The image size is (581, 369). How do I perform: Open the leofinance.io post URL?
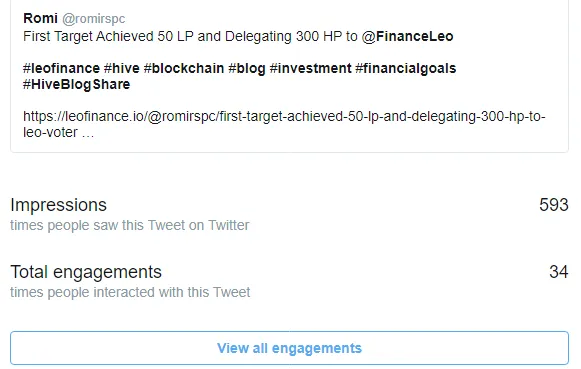pyautogui.click(x=284, y=124)
